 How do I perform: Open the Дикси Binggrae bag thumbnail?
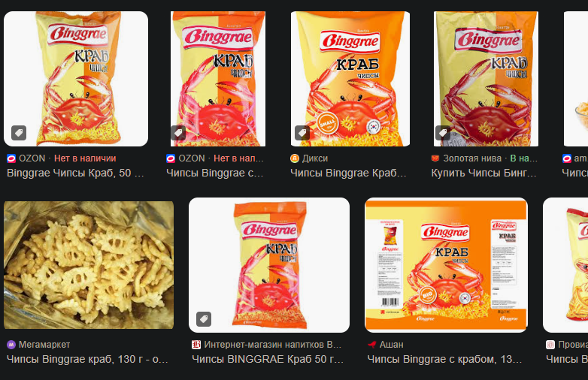pyautogui.click(x=350, y=79)
